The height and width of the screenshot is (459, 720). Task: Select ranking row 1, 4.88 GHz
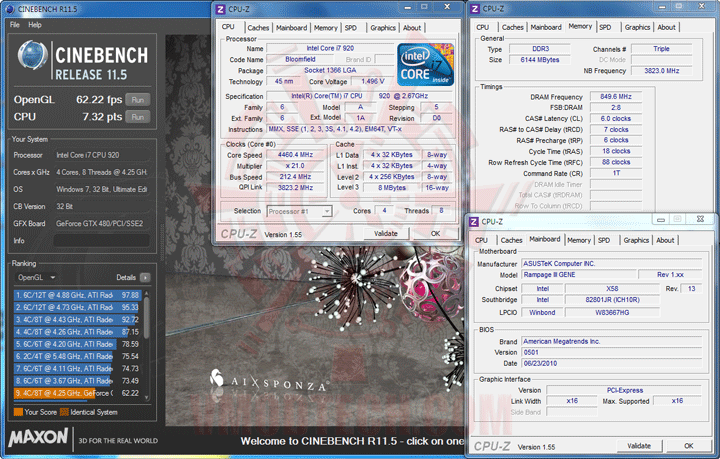coord(77,295)
